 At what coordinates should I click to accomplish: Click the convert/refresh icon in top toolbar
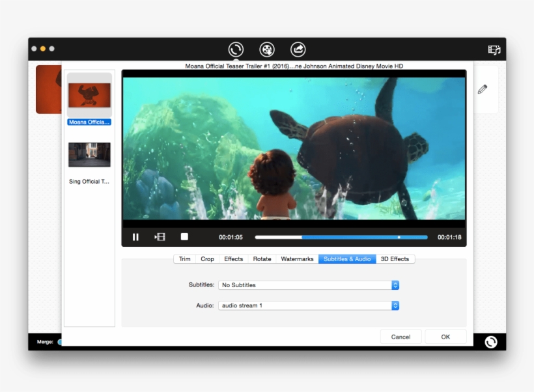[235, 49]
